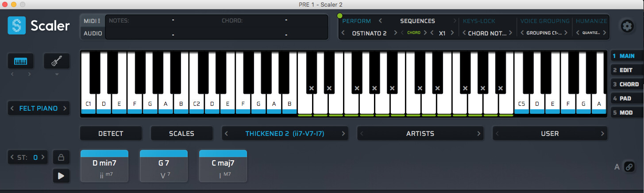Select previous Ostinato pattern
This screenshot has height=193, width=644.
343,33
